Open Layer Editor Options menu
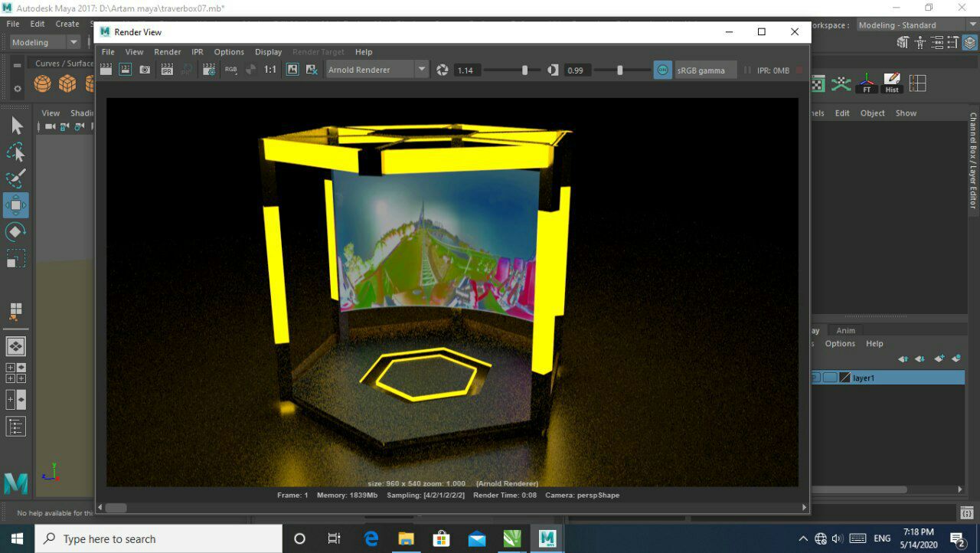This screenshot has width=980, height=553. (840, 344)
